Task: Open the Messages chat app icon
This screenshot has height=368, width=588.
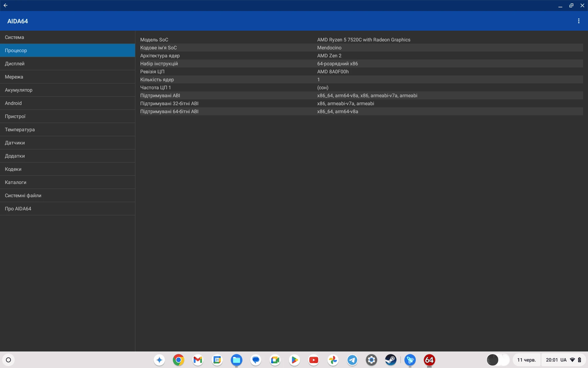Action: click(x=256, y=360)
